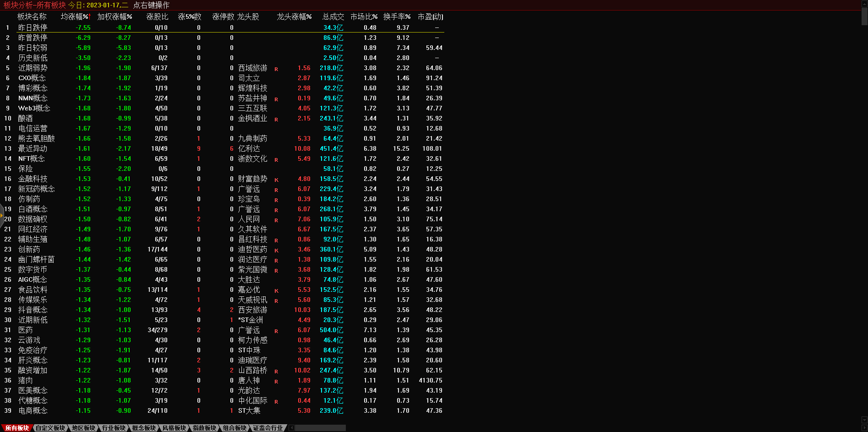Click the K marker beside 迪哲医药
868x432 pixels.
point(276,251)
